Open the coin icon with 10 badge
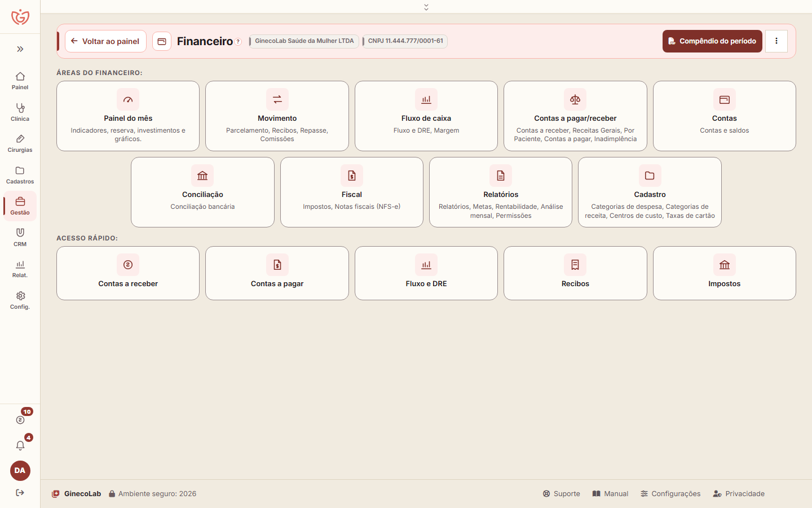Viewport: 812px width, 508px height. pos(20,420)
